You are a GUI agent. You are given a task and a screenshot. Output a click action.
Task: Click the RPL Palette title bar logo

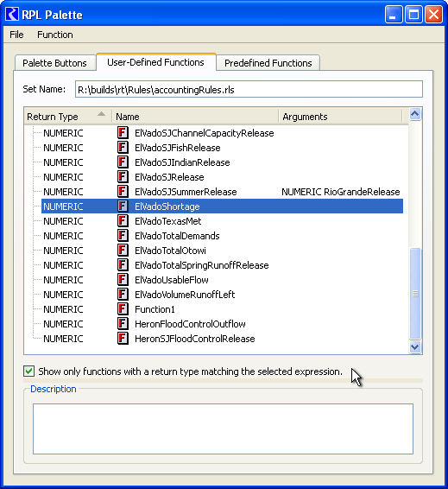point(12,15)
